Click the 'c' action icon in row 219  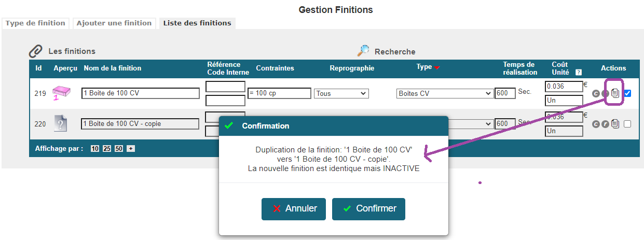(x=596, y=94)
